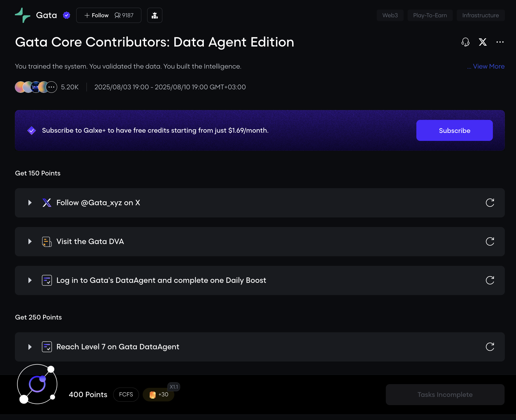
Task: Select the Infrastructure tag
Action: click(x=480, y=15)
